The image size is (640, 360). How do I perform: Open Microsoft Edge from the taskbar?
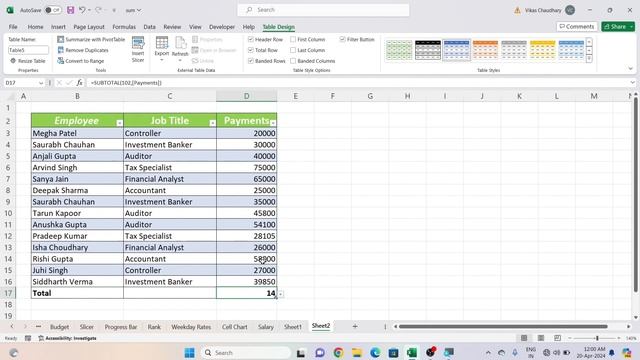(x=375, y=353)
